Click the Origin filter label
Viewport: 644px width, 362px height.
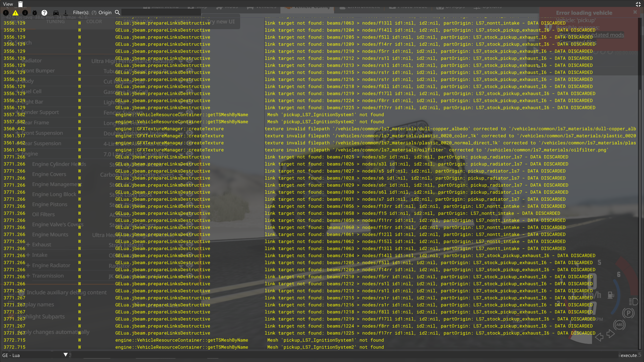click(x=105, y=12)
